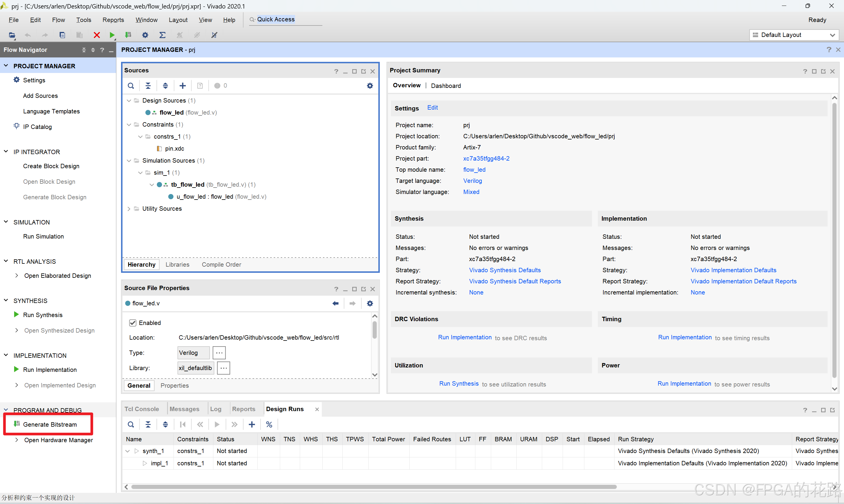Search in Design Runs panel

(131, 425)
